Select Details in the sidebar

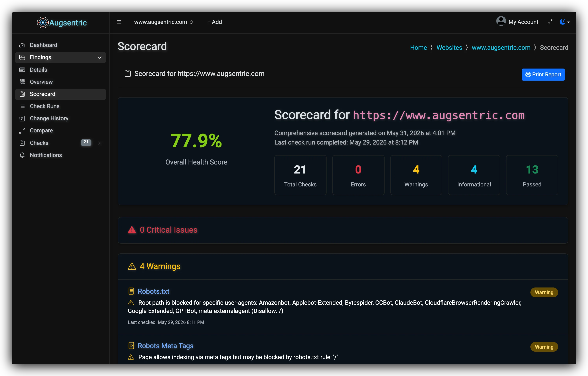[60, 70]
